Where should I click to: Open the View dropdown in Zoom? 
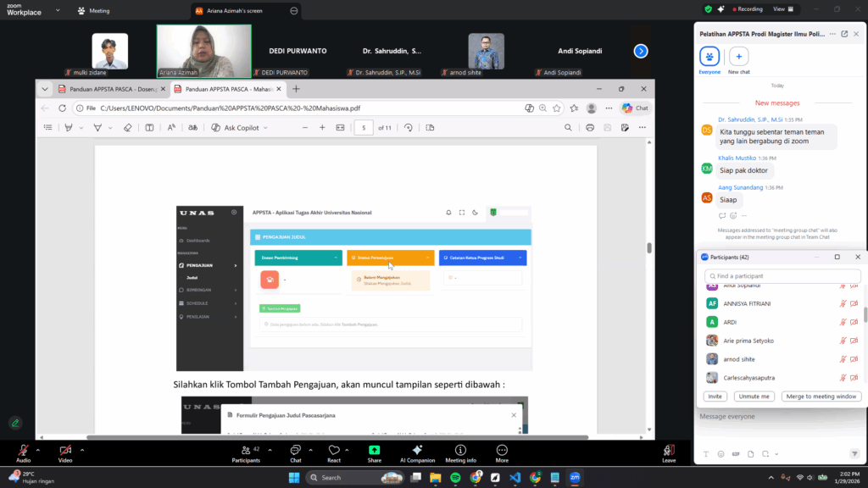click(782, 9)
